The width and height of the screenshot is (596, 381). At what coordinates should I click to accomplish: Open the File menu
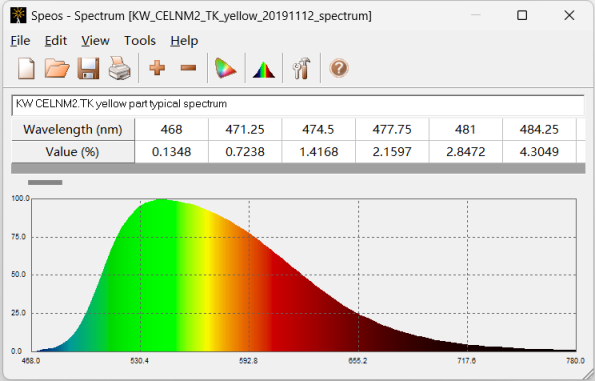point(20,41)
